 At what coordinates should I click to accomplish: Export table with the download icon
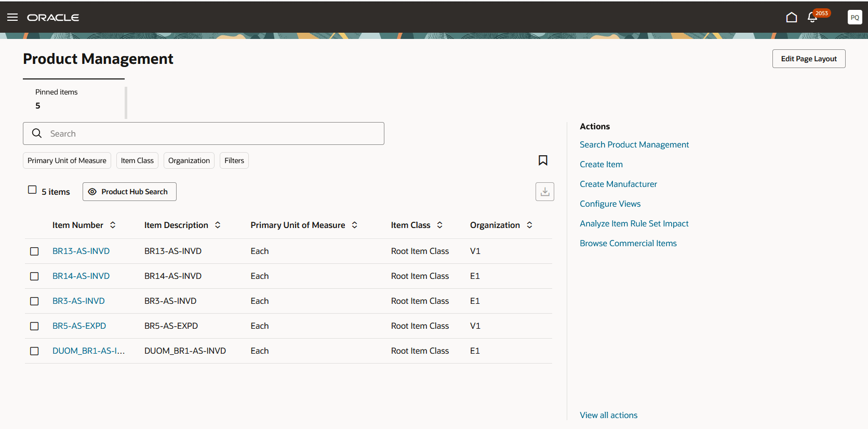[545, 192]
